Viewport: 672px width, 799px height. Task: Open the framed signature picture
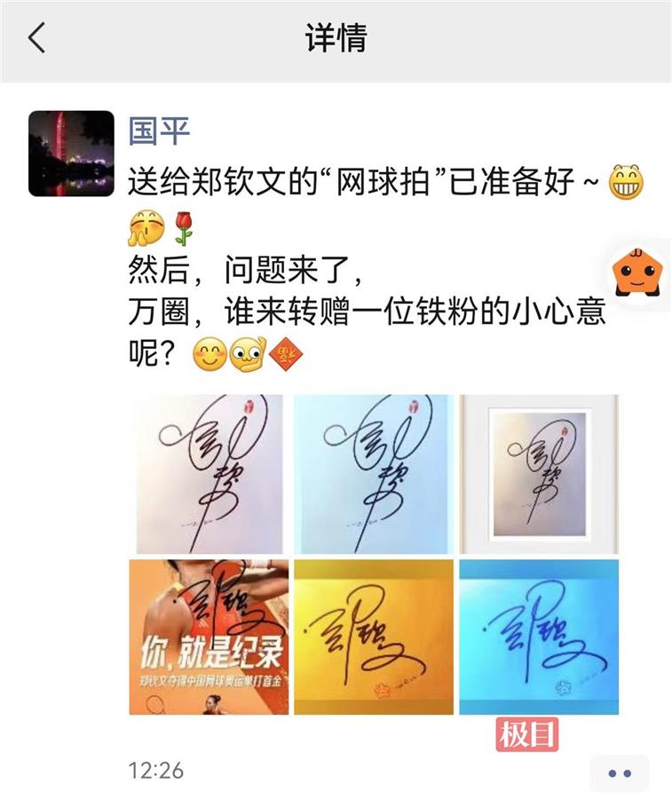539,474
